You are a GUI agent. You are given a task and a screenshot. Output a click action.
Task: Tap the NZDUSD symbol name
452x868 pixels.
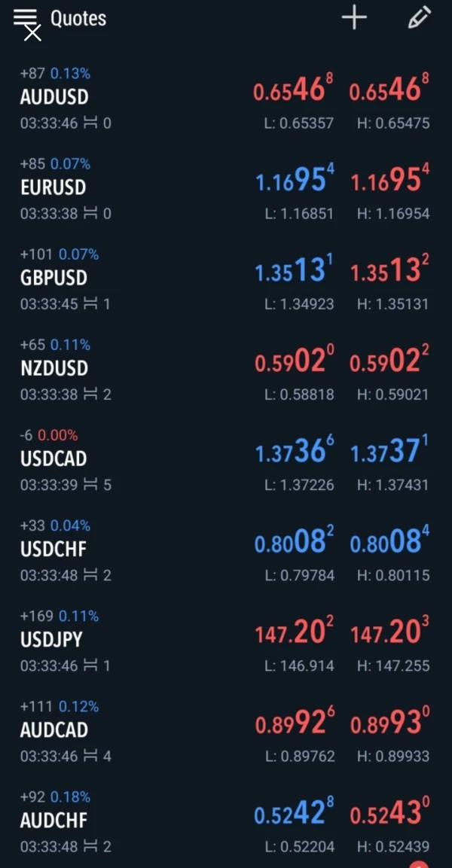point(54,368)
